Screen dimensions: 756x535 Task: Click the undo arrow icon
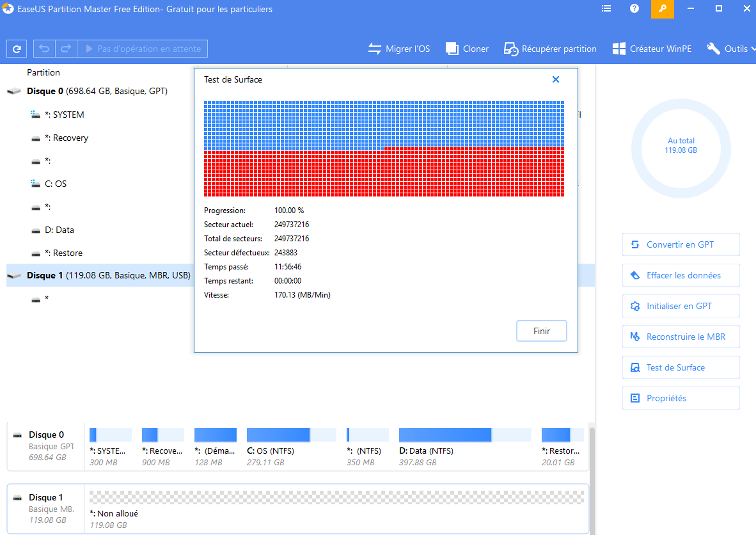tap(44, 49)
